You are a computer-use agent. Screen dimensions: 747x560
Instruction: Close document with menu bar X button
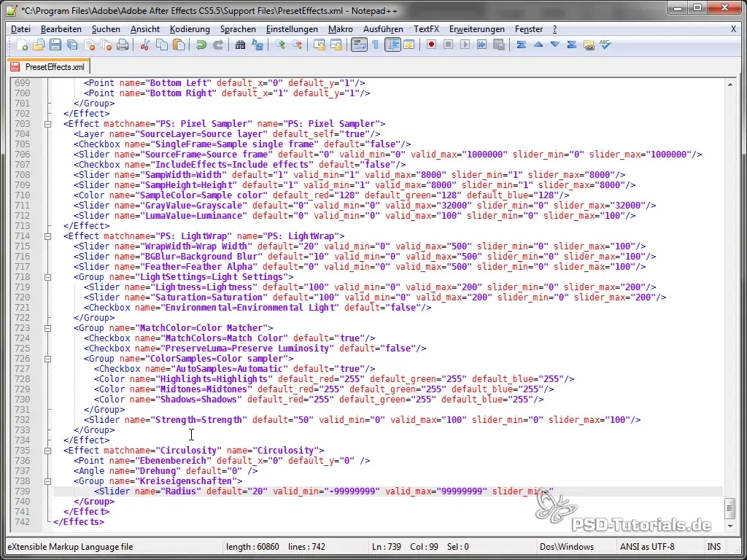(x=734, y=29)
